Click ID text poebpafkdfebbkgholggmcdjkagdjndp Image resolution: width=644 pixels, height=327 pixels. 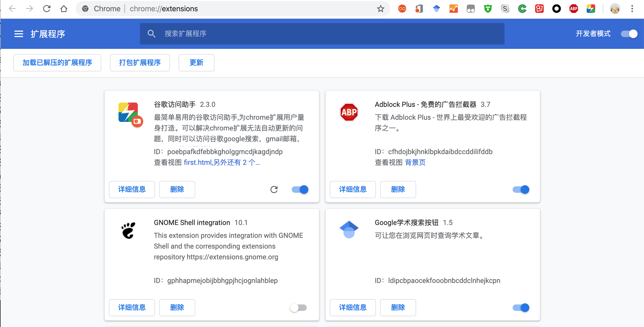coord(225,152)
